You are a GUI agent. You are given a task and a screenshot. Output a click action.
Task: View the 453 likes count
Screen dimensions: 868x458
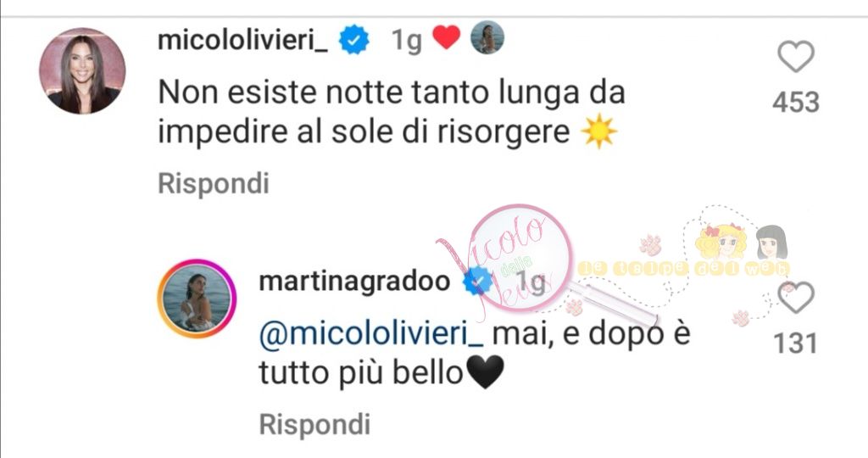(x=795, y=103)
